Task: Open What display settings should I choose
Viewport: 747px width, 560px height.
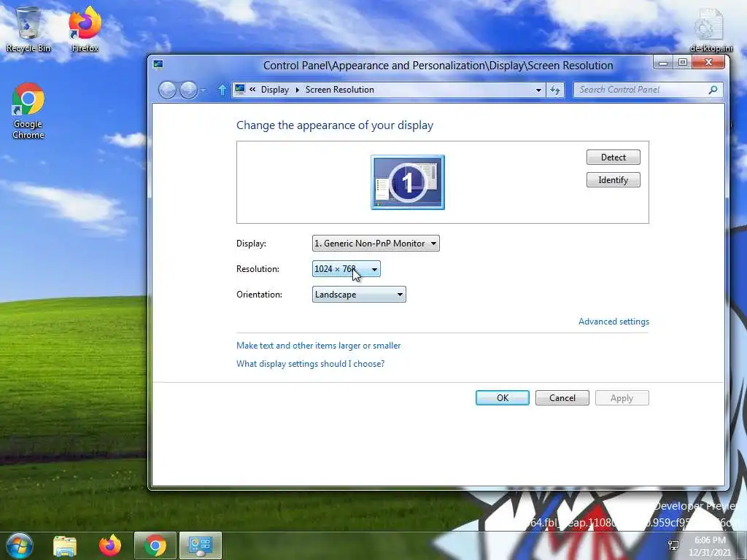Action: point(310,364)
